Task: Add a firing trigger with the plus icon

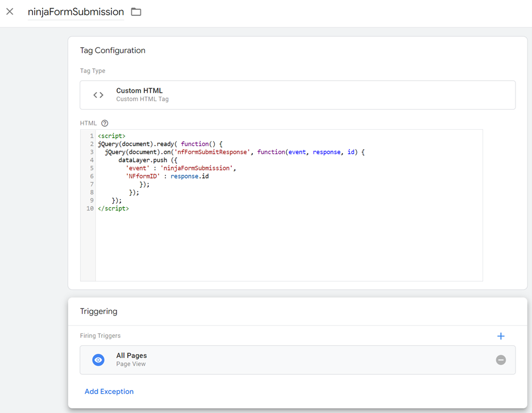Action: click(501, 336)
